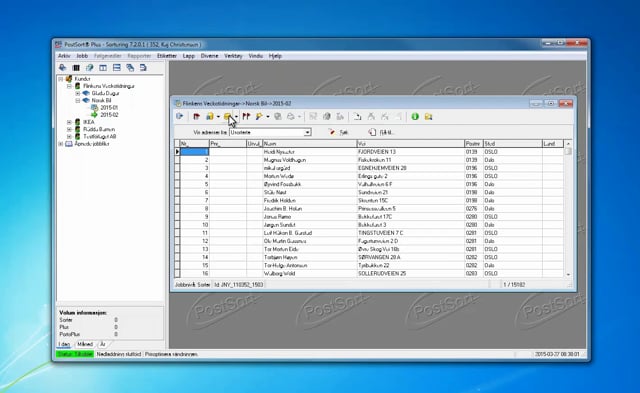Select IKEA customer in the tree
The width and height of the screenshot is (640, 393).
coord(89,122)
